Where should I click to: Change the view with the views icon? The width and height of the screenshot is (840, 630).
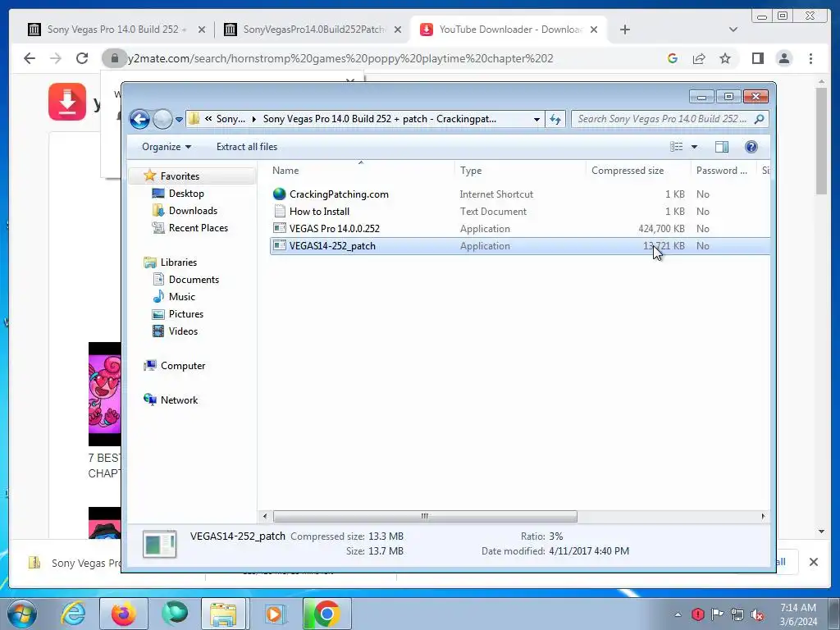pos(677,147)
